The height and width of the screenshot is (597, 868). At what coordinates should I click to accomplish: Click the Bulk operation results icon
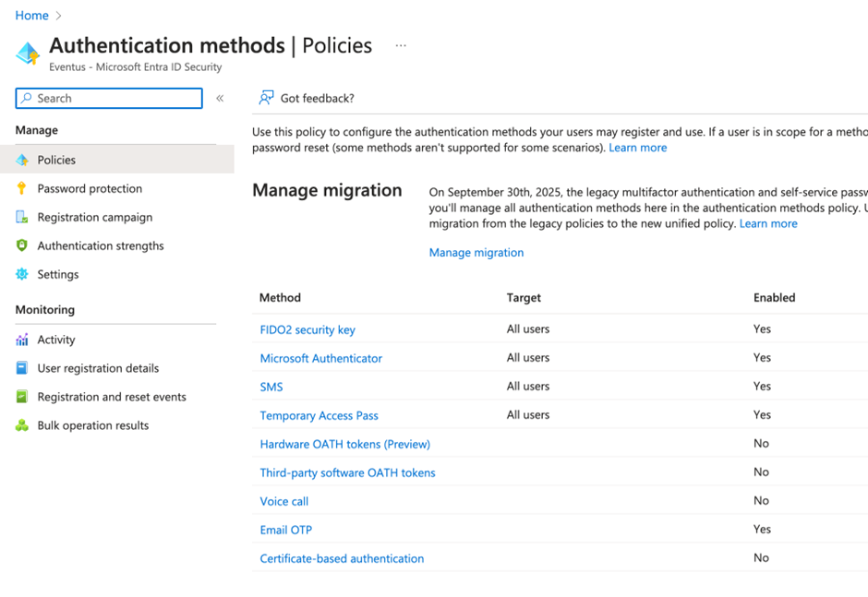[22, 425]
